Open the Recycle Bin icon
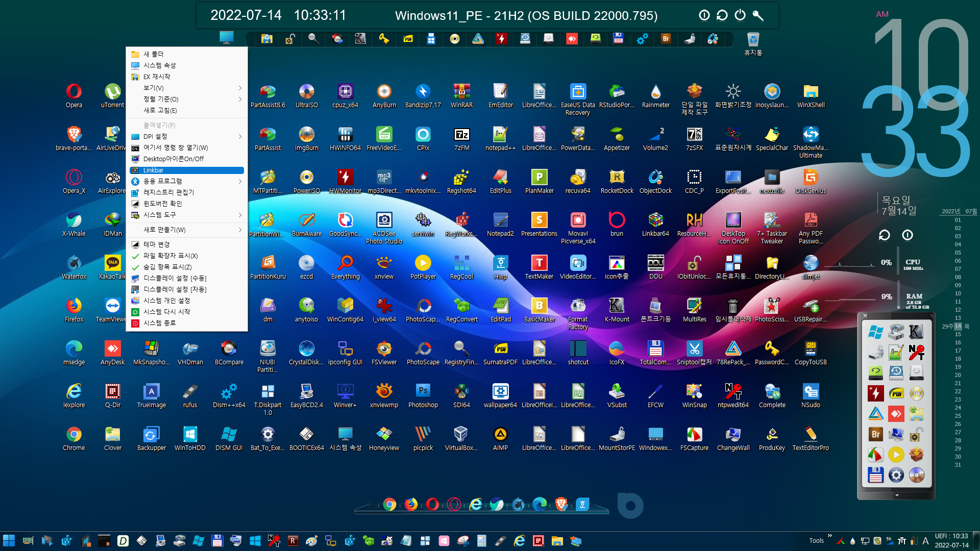 753,43
